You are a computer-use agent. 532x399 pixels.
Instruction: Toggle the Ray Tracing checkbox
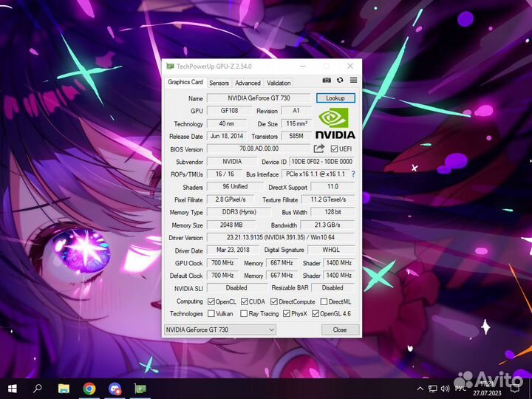coord(243,313)
